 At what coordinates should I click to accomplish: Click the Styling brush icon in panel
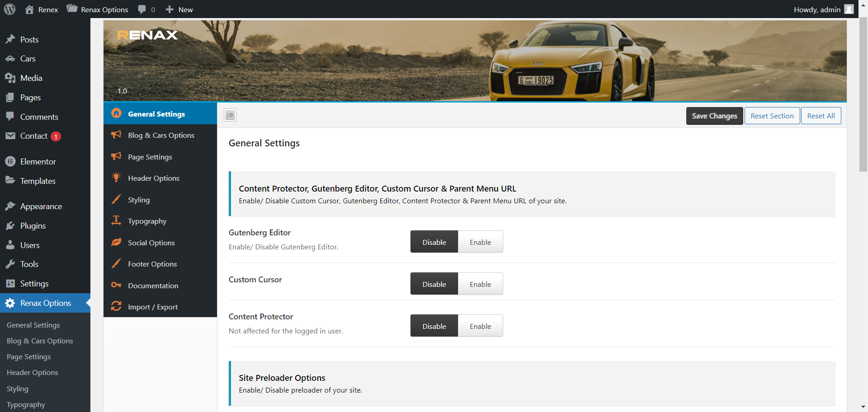click(116, 199)
